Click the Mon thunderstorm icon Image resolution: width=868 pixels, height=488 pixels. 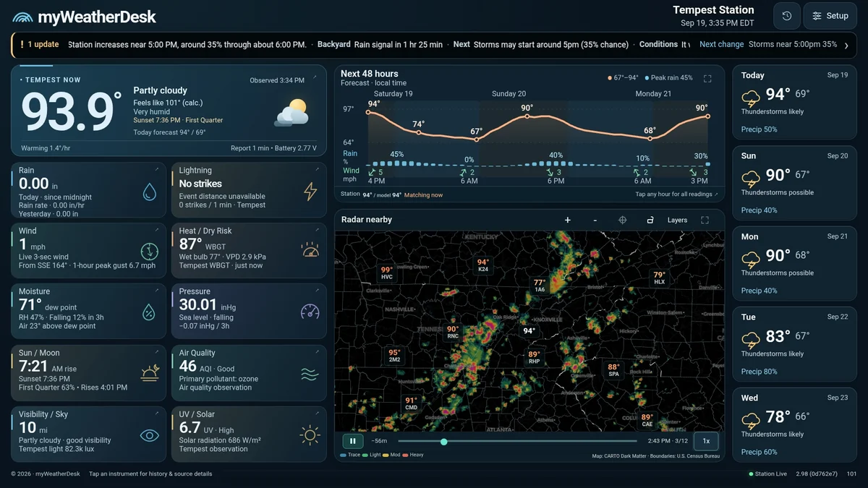click(x=751, y=259)
